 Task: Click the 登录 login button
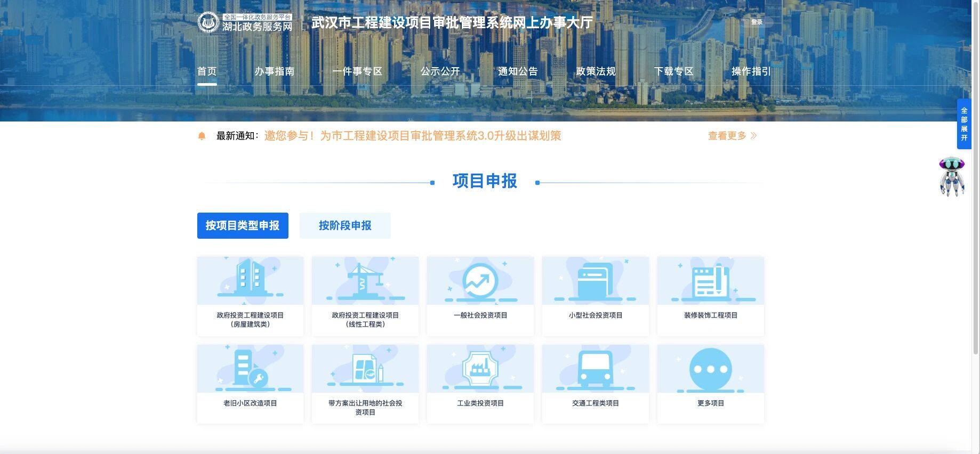757,22
